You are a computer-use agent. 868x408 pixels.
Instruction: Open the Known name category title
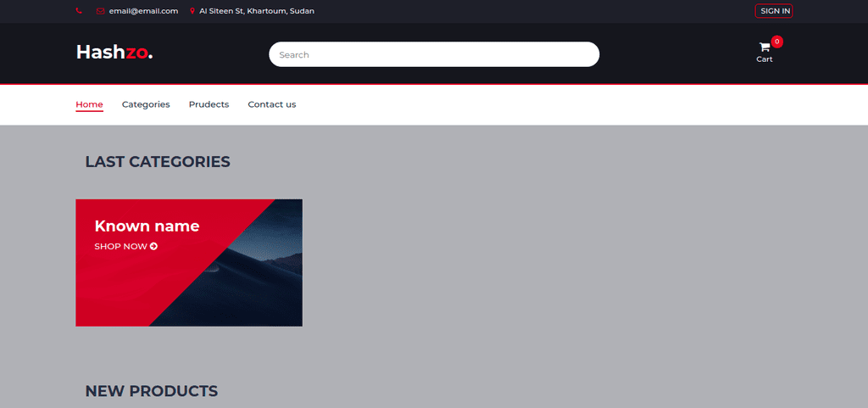(147, 226)
